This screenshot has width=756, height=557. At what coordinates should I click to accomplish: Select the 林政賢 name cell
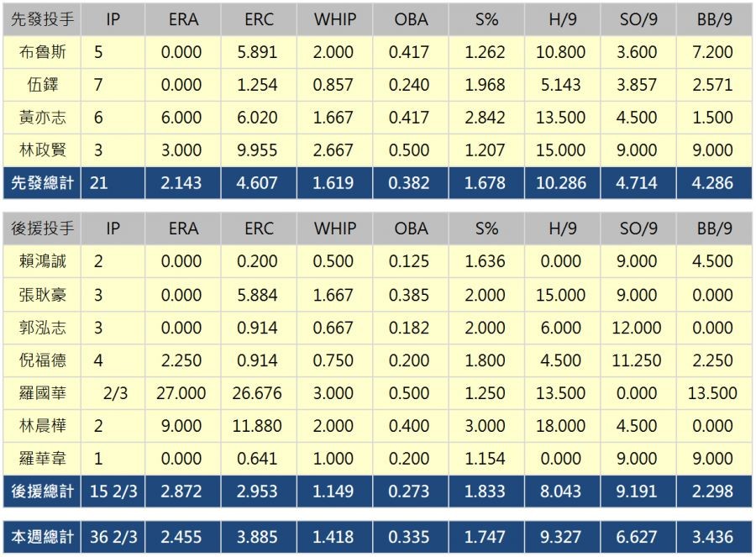42,150
